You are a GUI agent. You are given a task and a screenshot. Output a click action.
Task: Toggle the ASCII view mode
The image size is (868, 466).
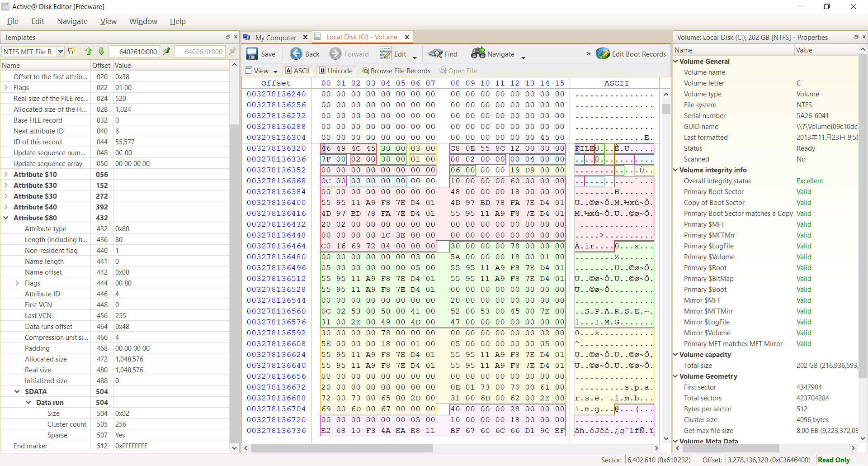click(297, 71)
